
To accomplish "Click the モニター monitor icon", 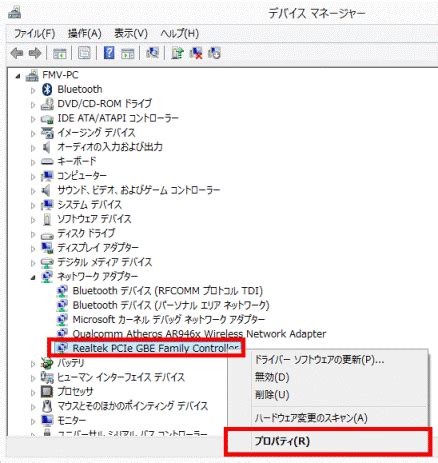I will tap(47, 420).
